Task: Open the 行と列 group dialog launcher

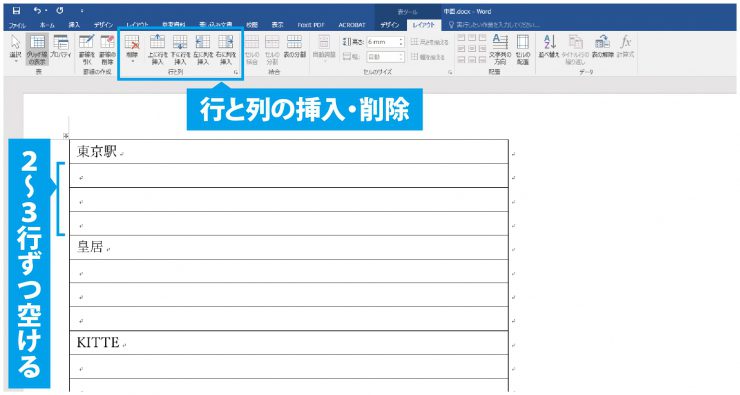Action: click(x=235, y=72)
